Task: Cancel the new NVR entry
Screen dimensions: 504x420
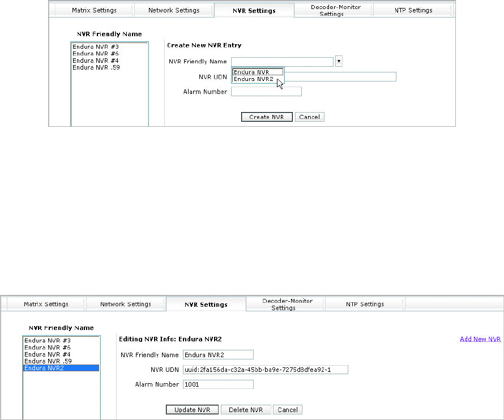Action: 310,117
